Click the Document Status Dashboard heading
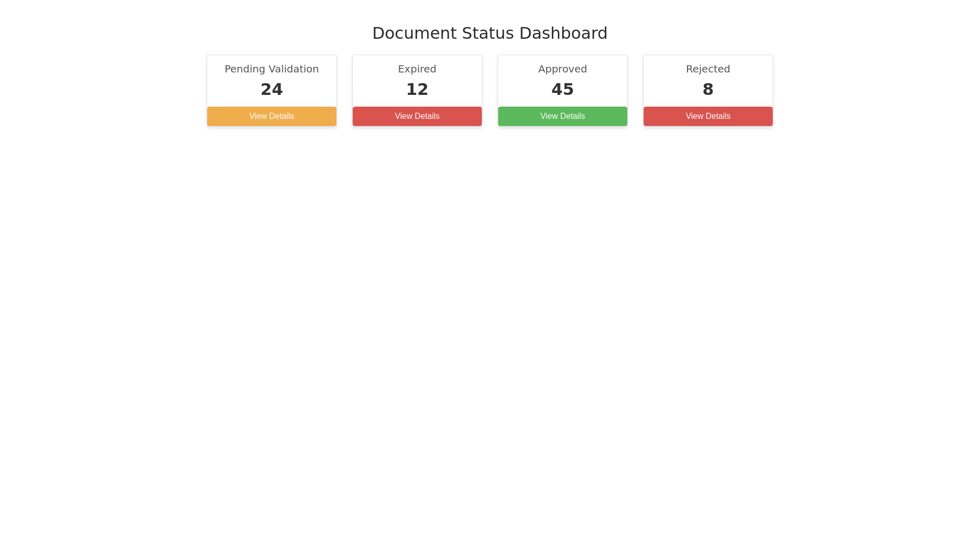980x551 pixels. 489,33
